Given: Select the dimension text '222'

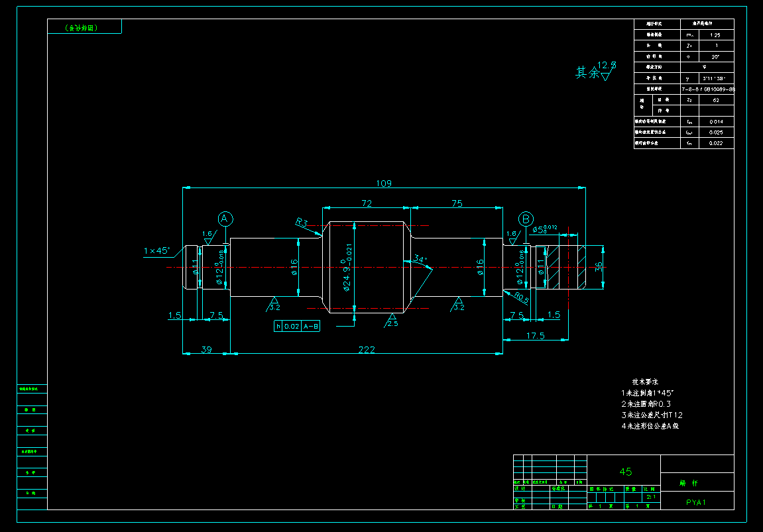Looking at the screenshot, I should [367, 350].
